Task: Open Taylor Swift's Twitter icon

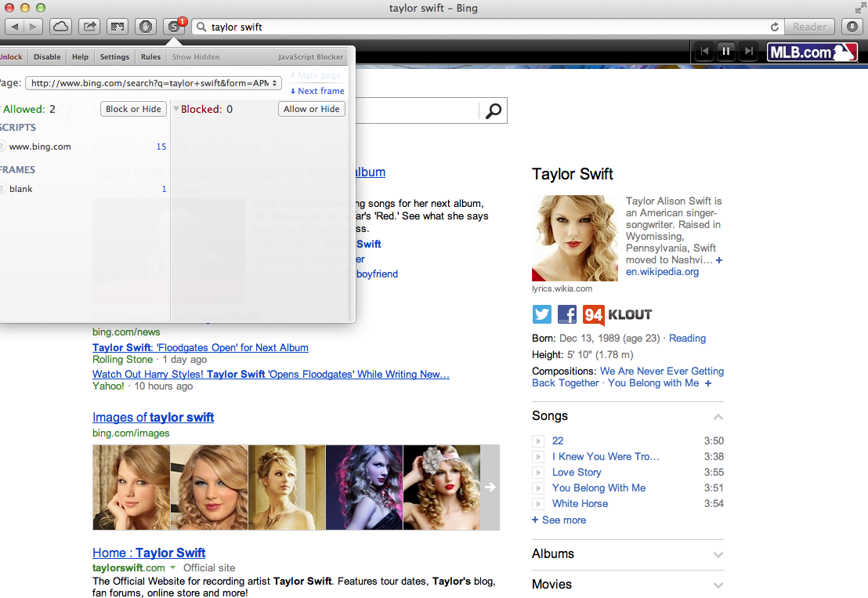Action: [x=542, y=314]
